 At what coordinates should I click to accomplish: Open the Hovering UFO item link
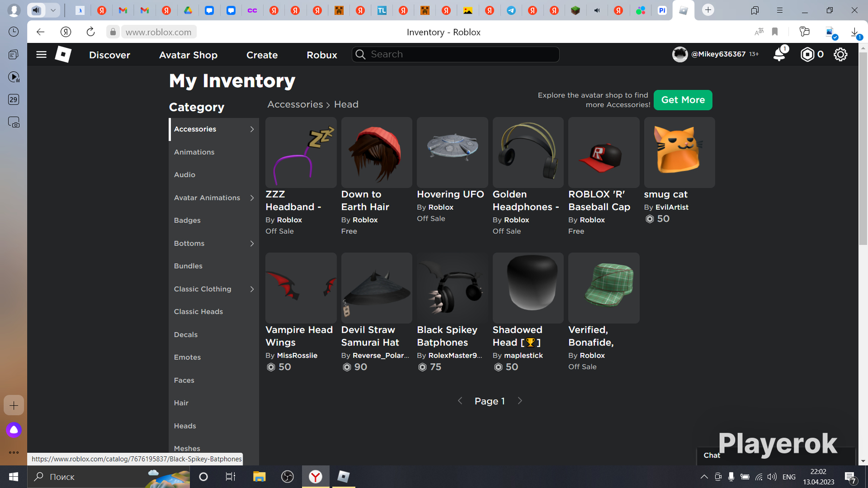pos(451,194)
